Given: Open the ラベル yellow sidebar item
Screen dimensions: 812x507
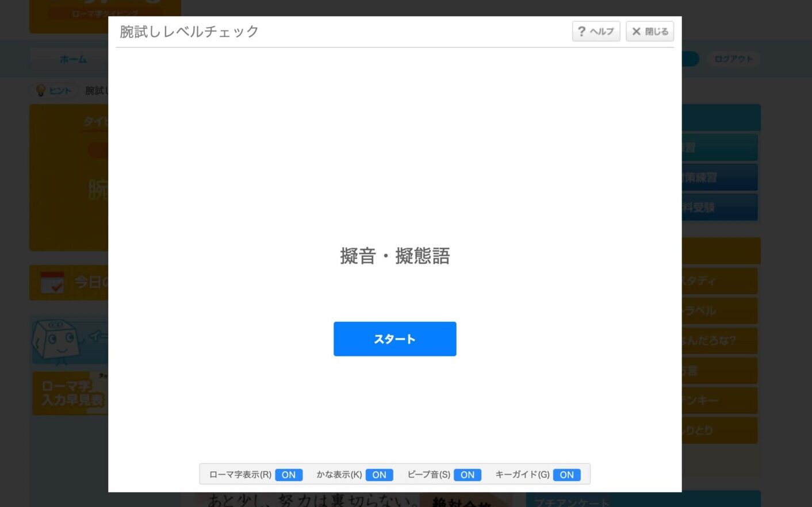Looking at the screenshot, I should 719,311.
